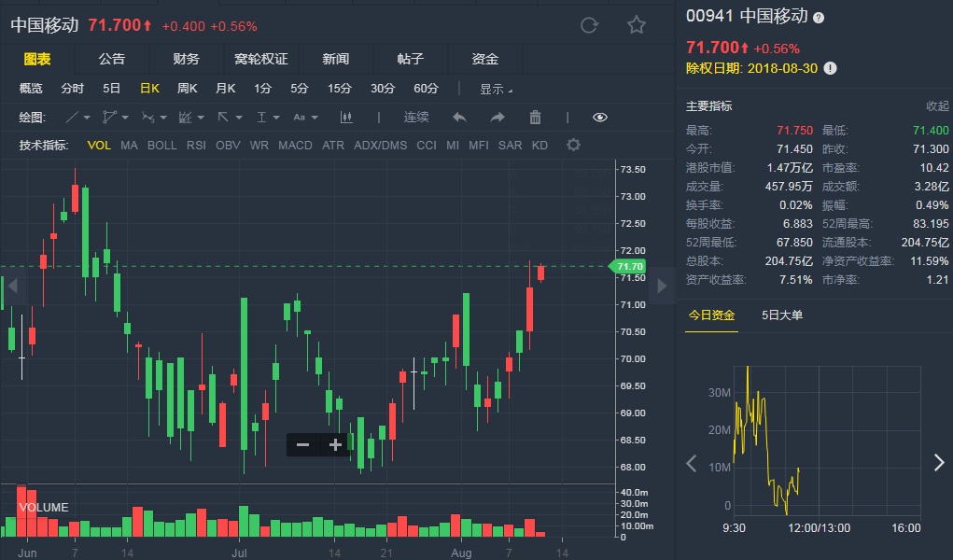Image resolution: width=953 pixels, height=560 pixels.
Task: Select the Aa text annotation tool
Action: pos(299,118)
